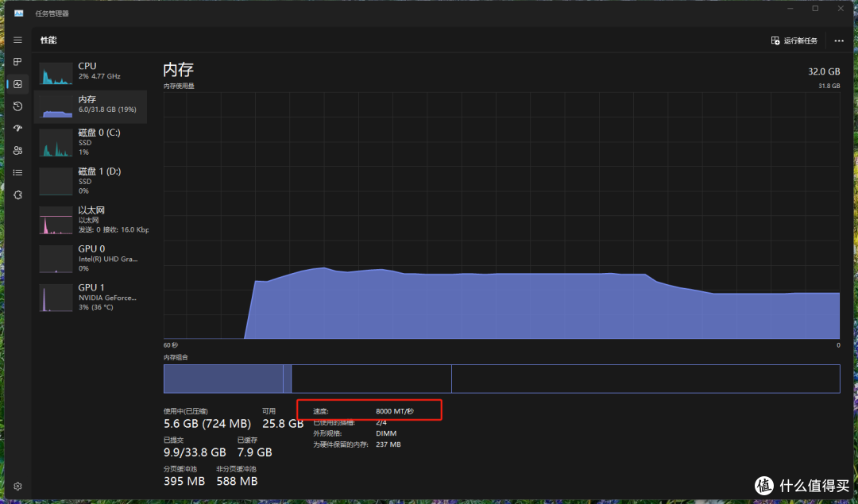The image size is (858, 504).
Task: Open the Users page icon
Action: (17, 150)
